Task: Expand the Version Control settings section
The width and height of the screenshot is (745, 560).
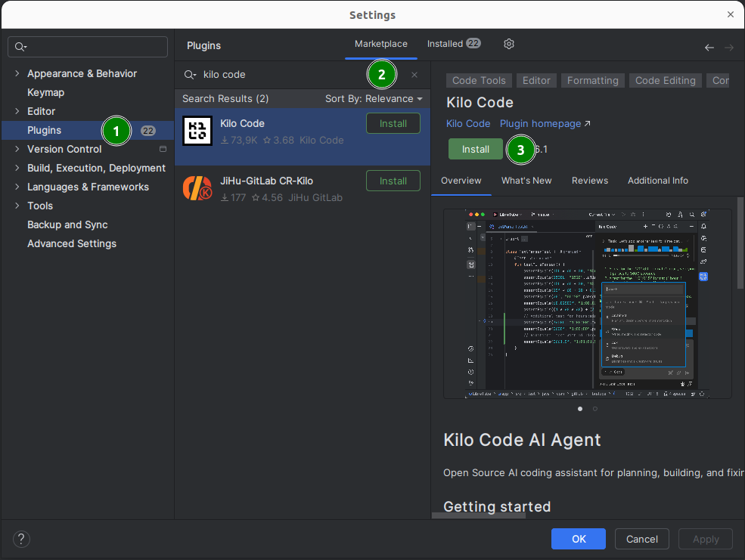Action: (17, 149)
